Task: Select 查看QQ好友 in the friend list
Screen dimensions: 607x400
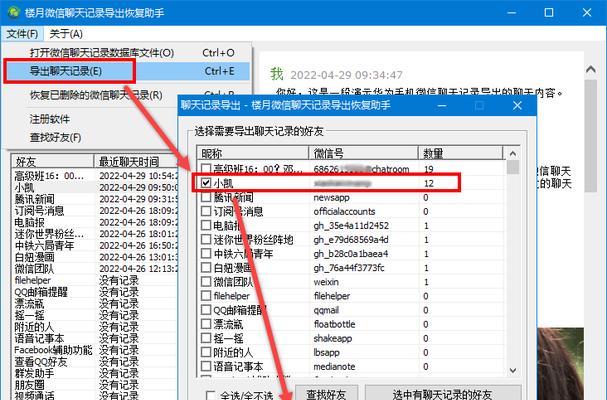Action: tap(41, 362)
